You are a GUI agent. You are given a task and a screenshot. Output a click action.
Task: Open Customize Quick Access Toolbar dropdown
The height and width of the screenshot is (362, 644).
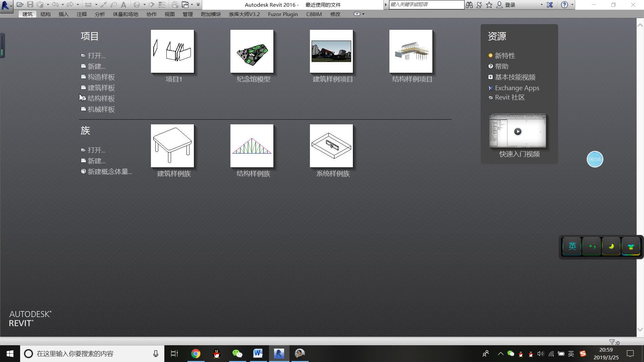click(x=198, y=5)
